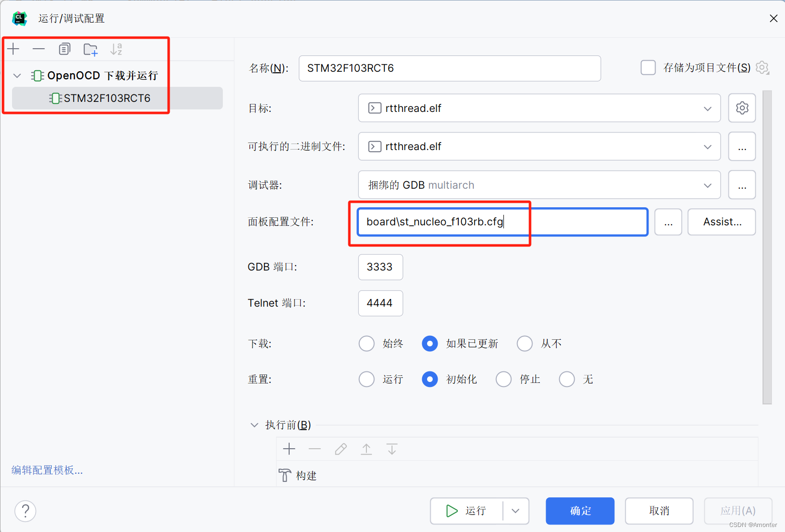This screenshot has width=785, height=532.
Task: Browse for board config file
Action: (668, 222)
